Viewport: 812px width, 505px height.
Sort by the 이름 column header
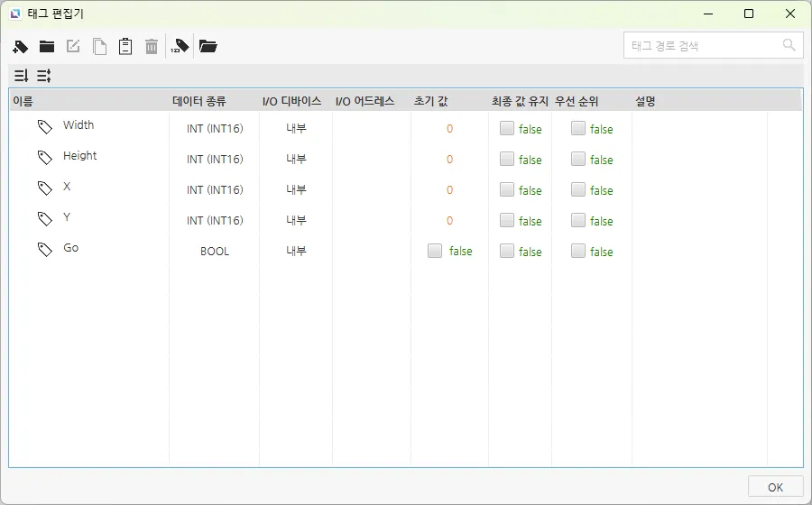pos(23,101)
